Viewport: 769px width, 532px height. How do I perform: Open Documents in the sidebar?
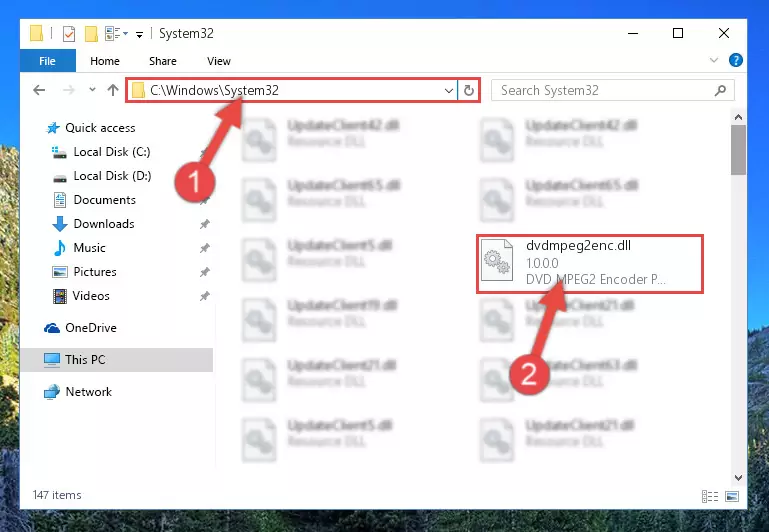pos(104,200)
